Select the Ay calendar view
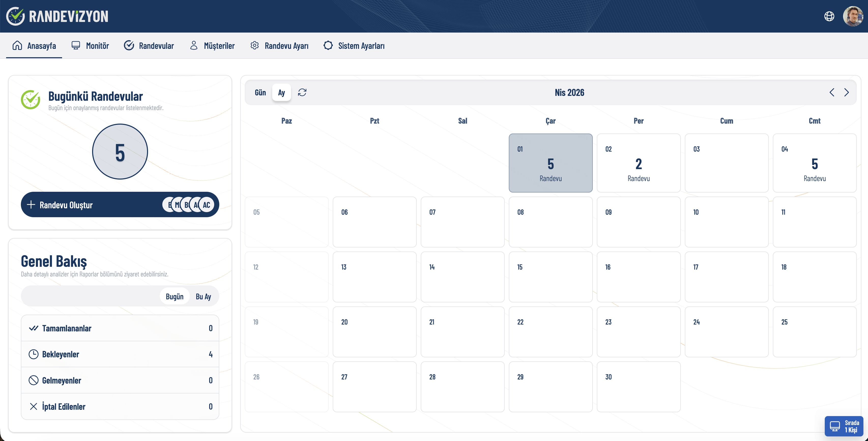 coord(281,93)
